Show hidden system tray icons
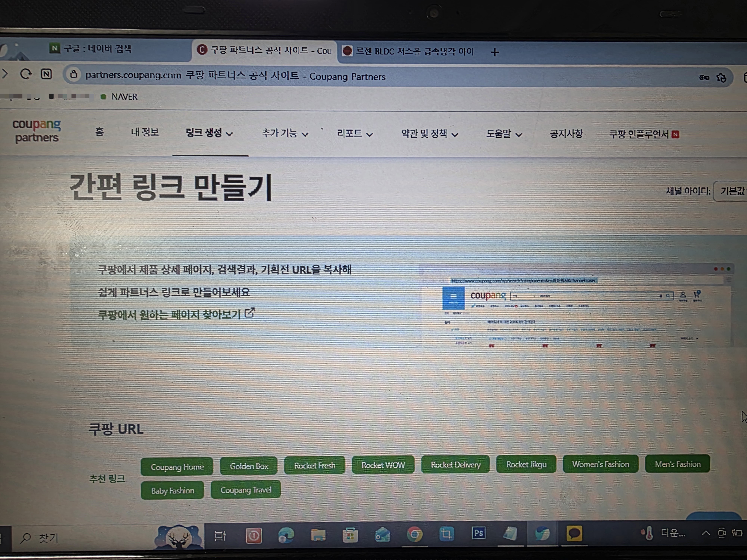747x560 pixels. [x=706, y=533]
